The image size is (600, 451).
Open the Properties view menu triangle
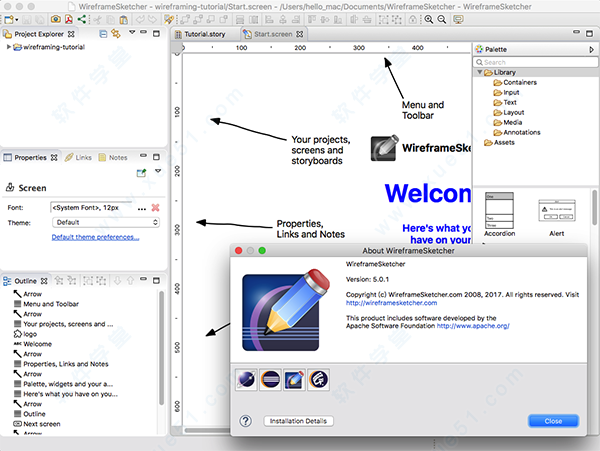click(158, 171)
